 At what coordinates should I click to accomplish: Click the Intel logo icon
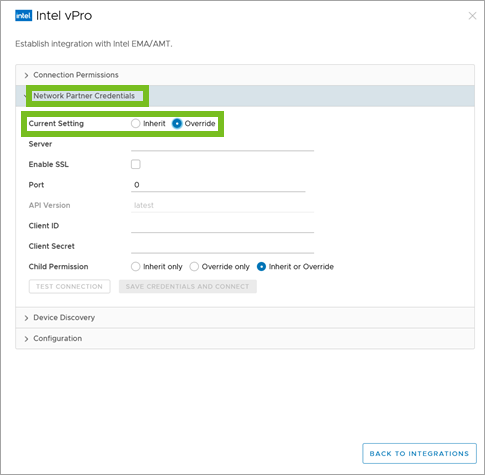[x=23, y=16]
